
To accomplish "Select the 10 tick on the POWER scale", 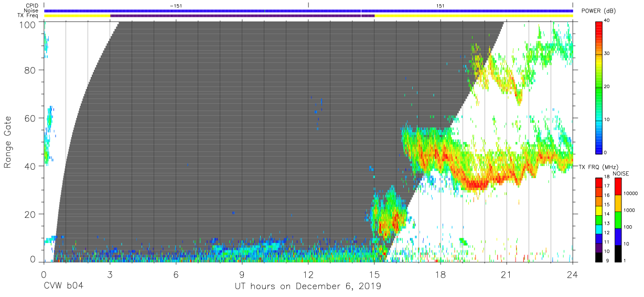I will coord(607,119).
